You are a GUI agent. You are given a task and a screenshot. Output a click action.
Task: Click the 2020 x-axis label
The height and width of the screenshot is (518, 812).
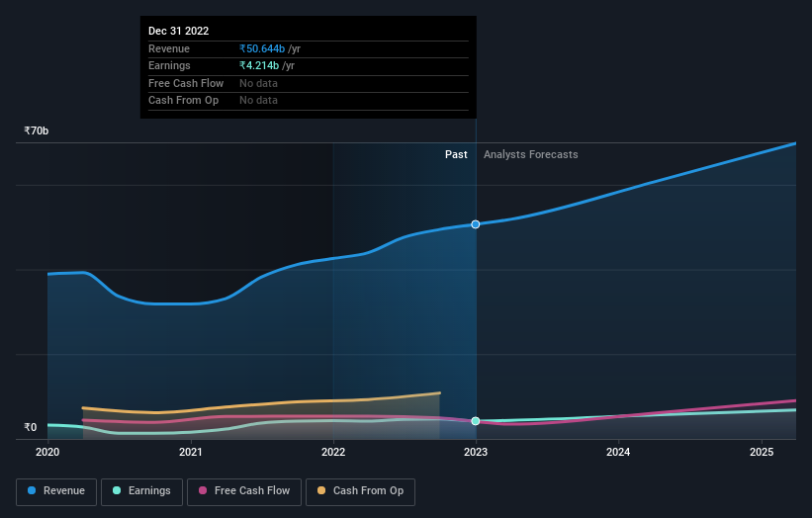point(47,453)
